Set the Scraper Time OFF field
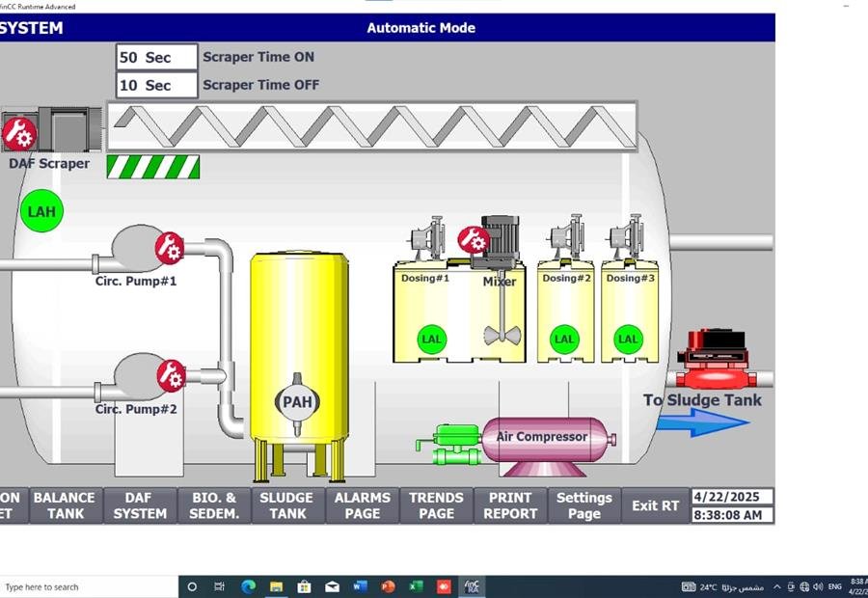868x598 pixels. coord(156,85)
